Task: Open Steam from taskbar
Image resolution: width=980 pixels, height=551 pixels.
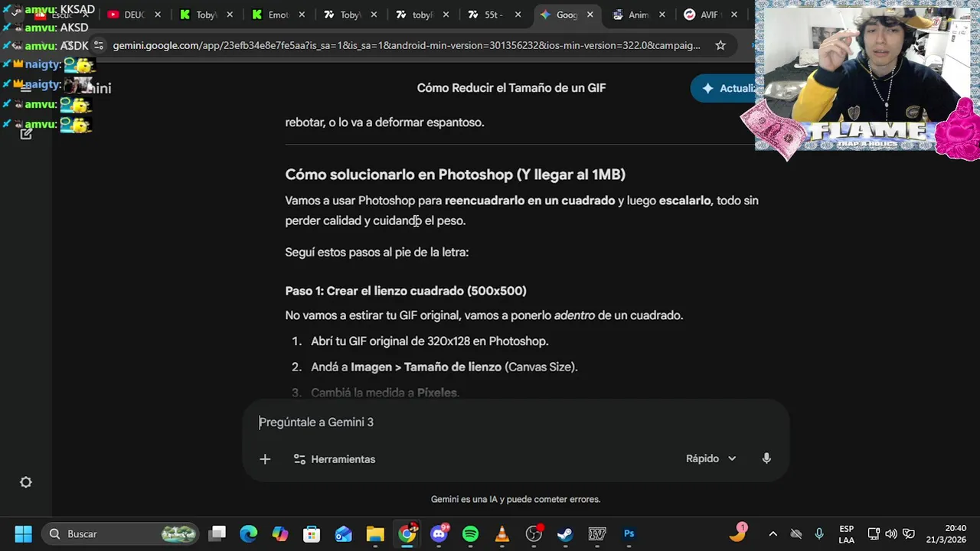Action: [565, 533]
